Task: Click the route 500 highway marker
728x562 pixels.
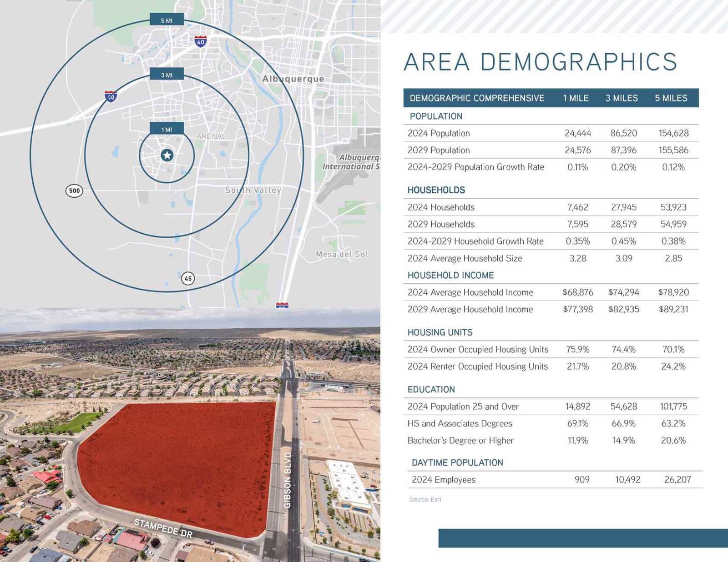Action: pyautogui.click(x=74, y=191)
